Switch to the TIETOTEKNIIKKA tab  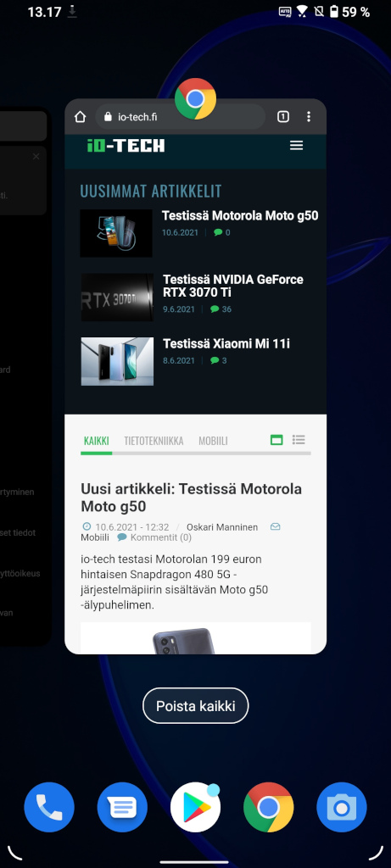[x=154, y=441]
